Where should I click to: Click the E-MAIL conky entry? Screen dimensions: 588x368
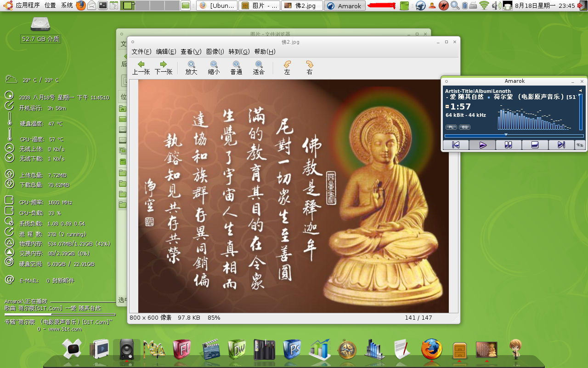click(40, 280)
